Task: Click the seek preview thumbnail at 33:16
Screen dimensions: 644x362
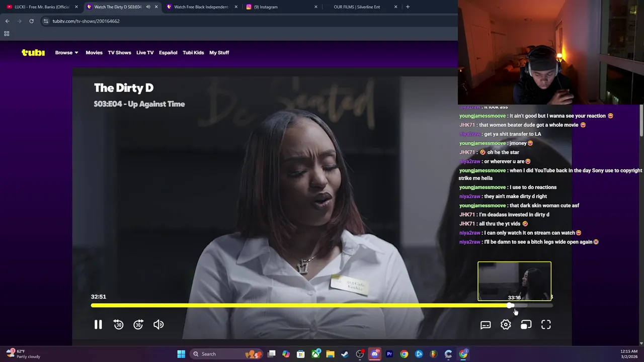Action: (514, 281)
